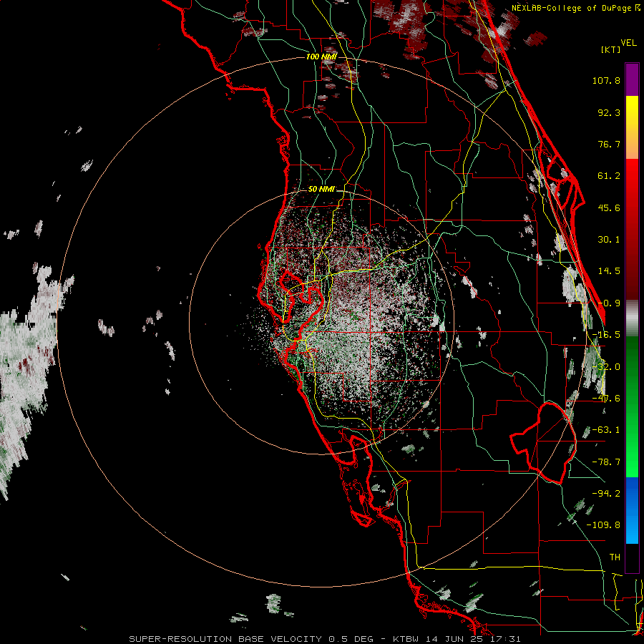
Task: Click the 61.2 velocity scale value
Action: click(x=609, y=176)
